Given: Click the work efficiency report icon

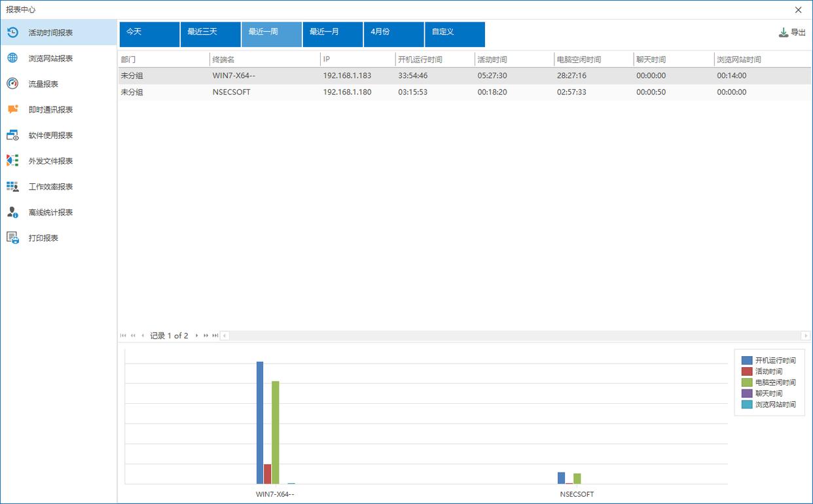Looking at the screenshot, I should point(12,187).
